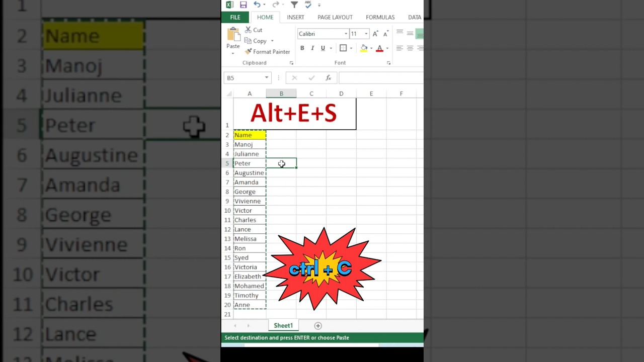Select column A header
Viewport: 644px width, 362px height.
pyautogui.click(x=250, y=94)
